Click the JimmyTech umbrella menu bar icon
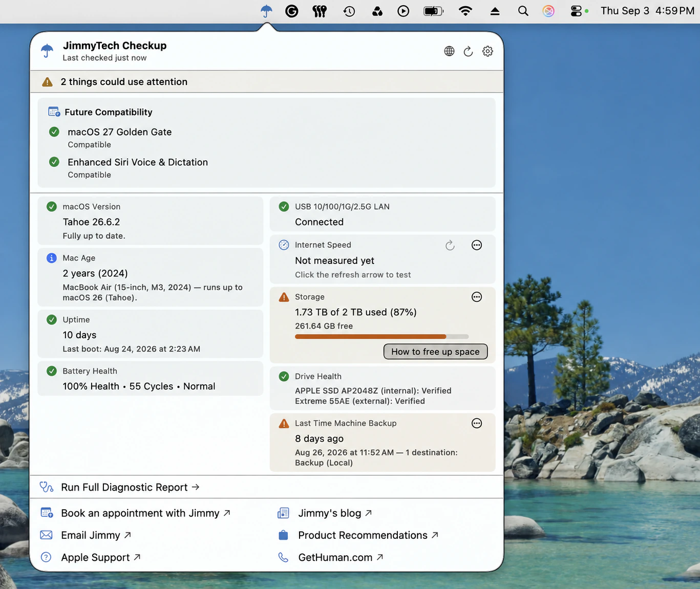 coord(266,11)
